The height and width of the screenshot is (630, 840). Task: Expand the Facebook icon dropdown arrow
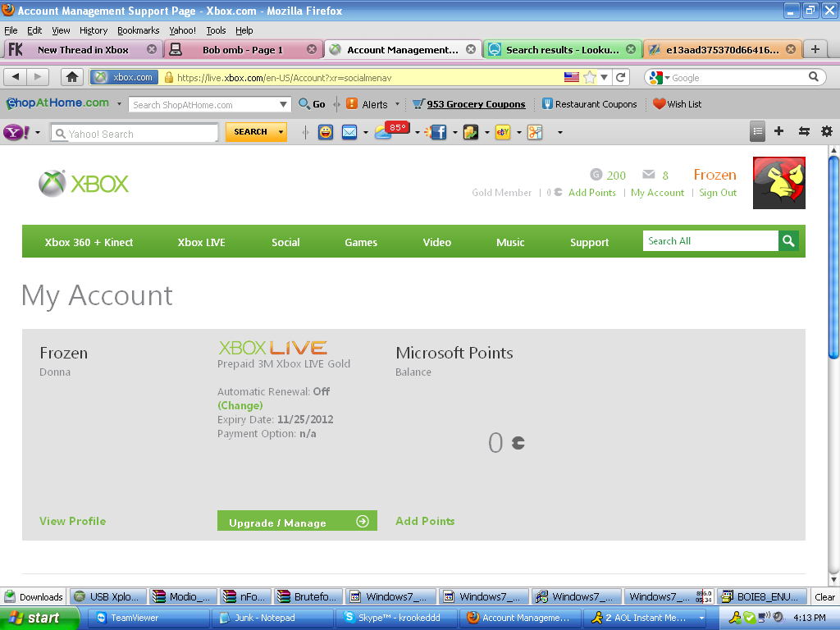click(454, 132)
